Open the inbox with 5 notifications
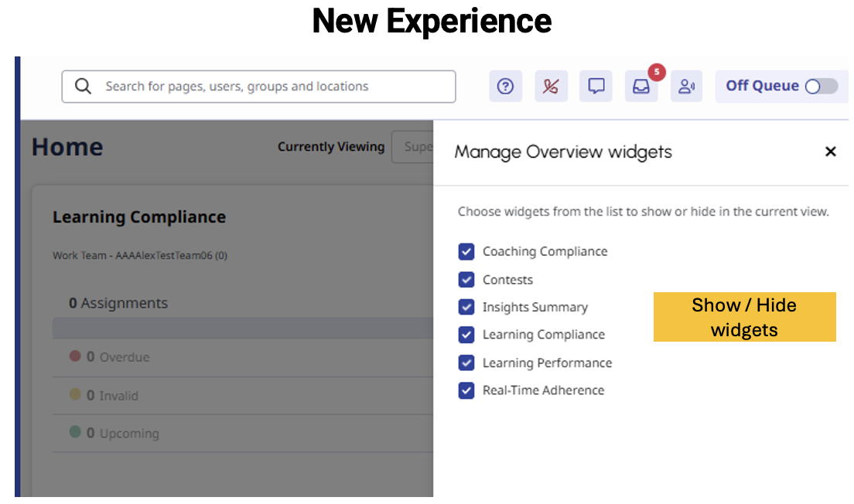 (x=641, y=87)
